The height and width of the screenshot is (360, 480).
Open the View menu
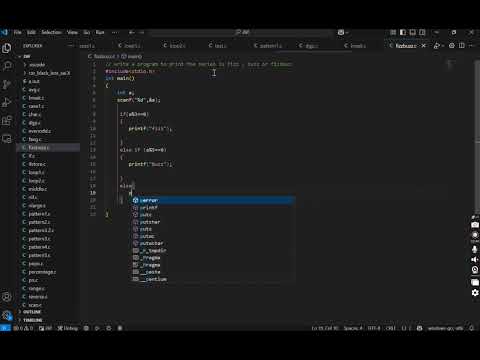[72, 32]
